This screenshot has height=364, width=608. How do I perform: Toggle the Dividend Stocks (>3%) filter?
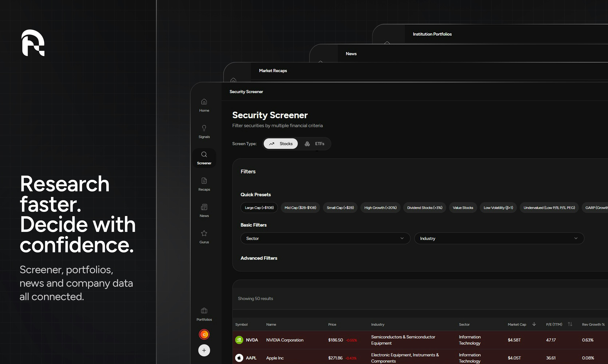pyautogui.click(x=424, y=207)
